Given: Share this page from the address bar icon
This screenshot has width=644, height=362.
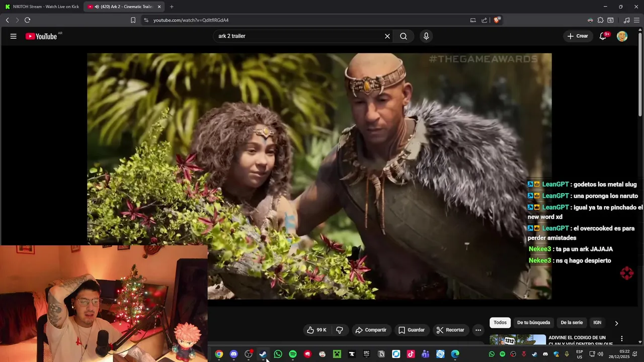Looking at the screenshot, I should [x=484, y=20].
